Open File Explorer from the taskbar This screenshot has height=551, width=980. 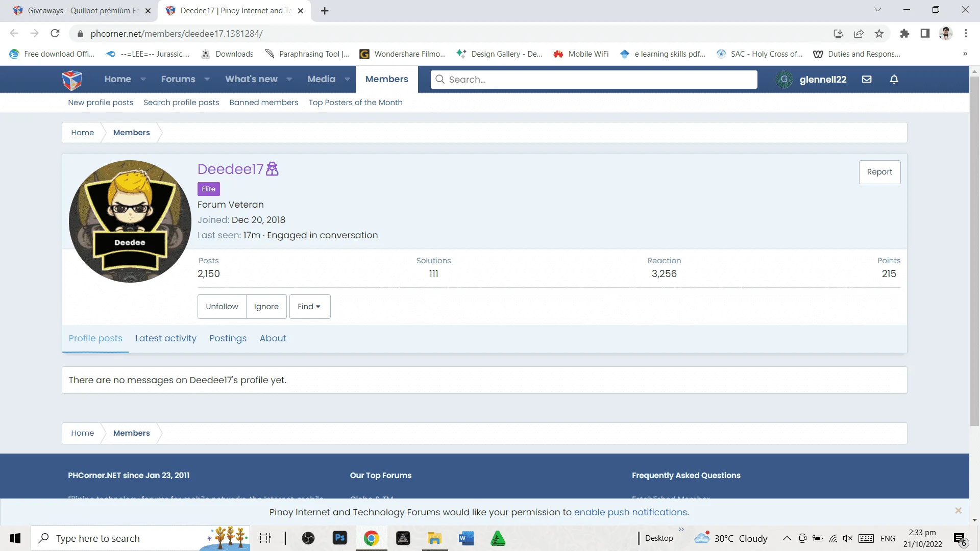pos(434,538)
